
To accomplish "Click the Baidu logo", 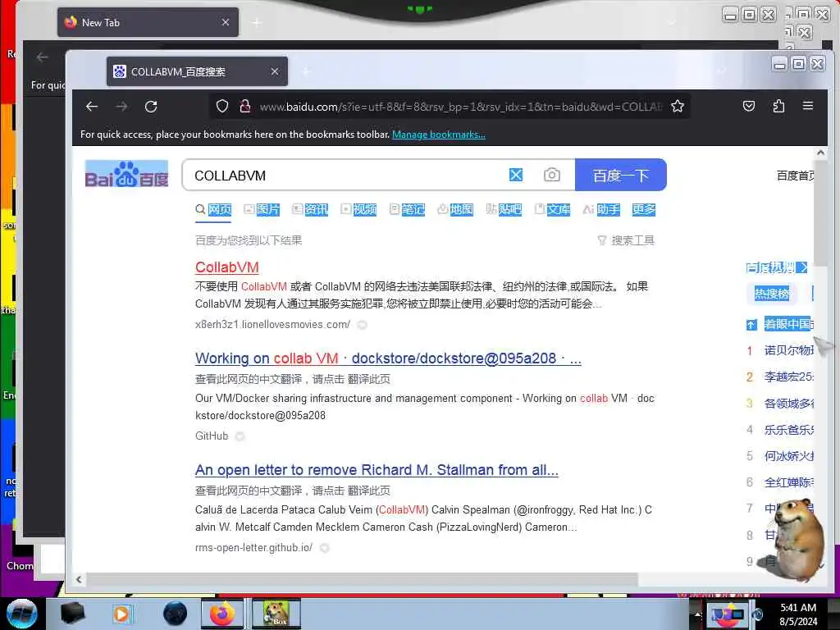I will coord(126,174).
